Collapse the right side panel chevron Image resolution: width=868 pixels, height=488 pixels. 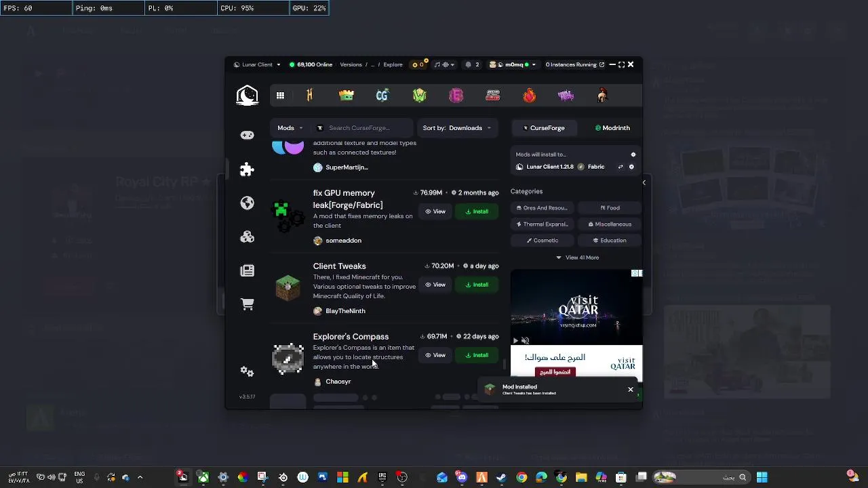click(x=644, y=182)
